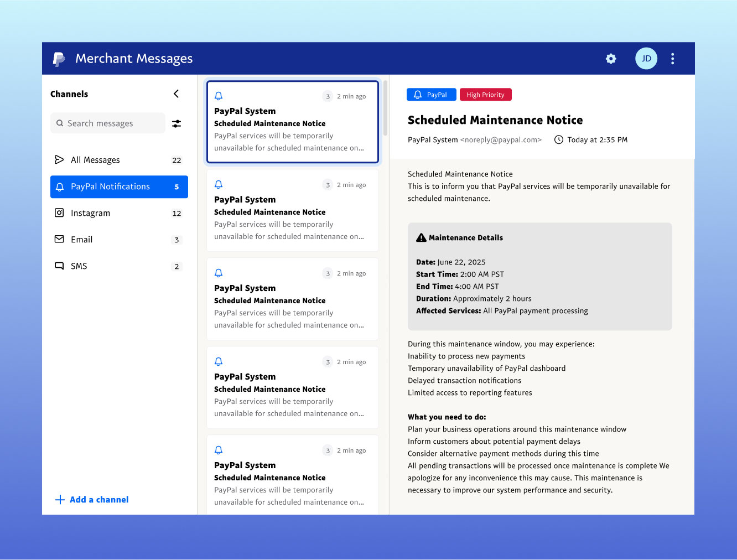Screen dimensions: 737x560
Task: Click the blue PayPal tag badge
Action: [431, 95]
